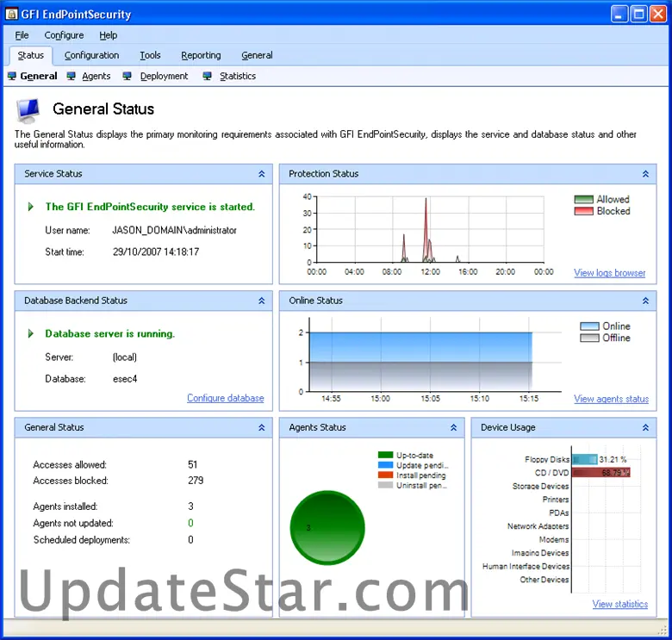Open the View agents status link
672x640 pixels.
click(x=611, y=399)
